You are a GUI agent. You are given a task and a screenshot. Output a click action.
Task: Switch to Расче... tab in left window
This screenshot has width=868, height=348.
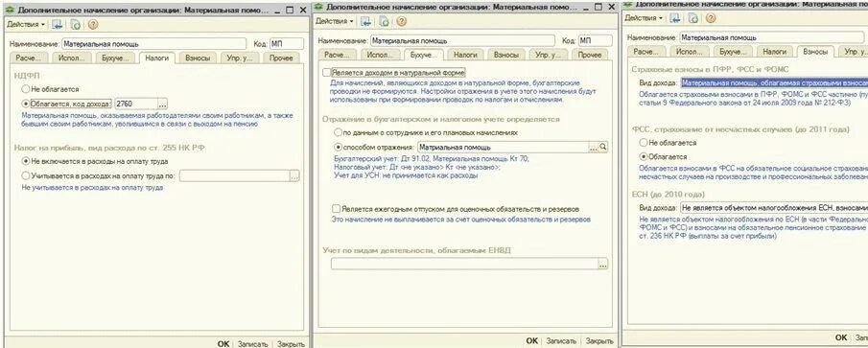28,58
